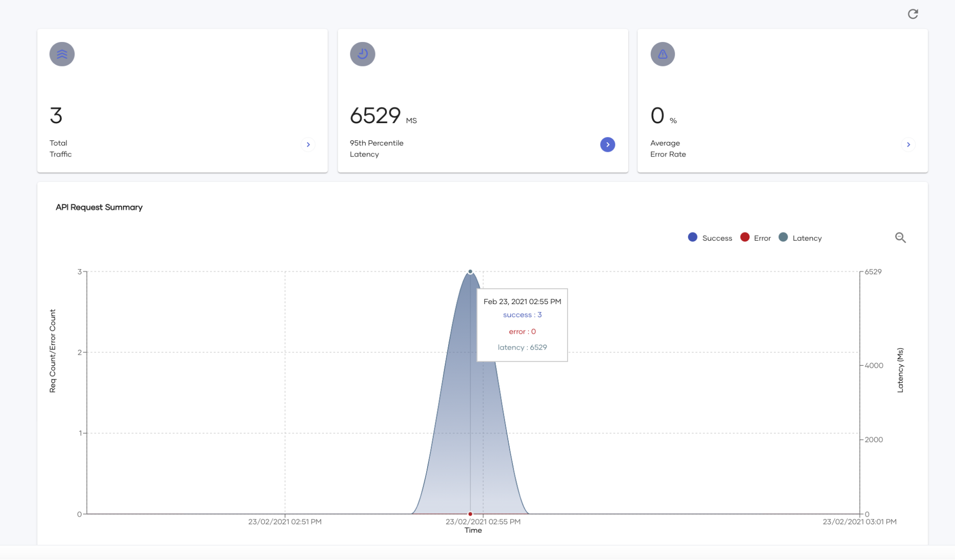Click the API Request Summary title
Image resolution: width=955 pixels, height=560 pixels.
pos(99,207)
